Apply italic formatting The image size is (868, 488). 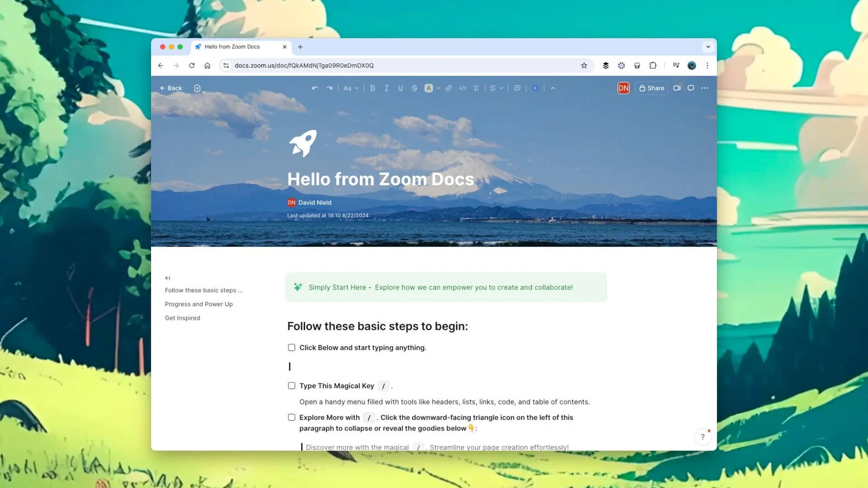(x=387, y=88)
